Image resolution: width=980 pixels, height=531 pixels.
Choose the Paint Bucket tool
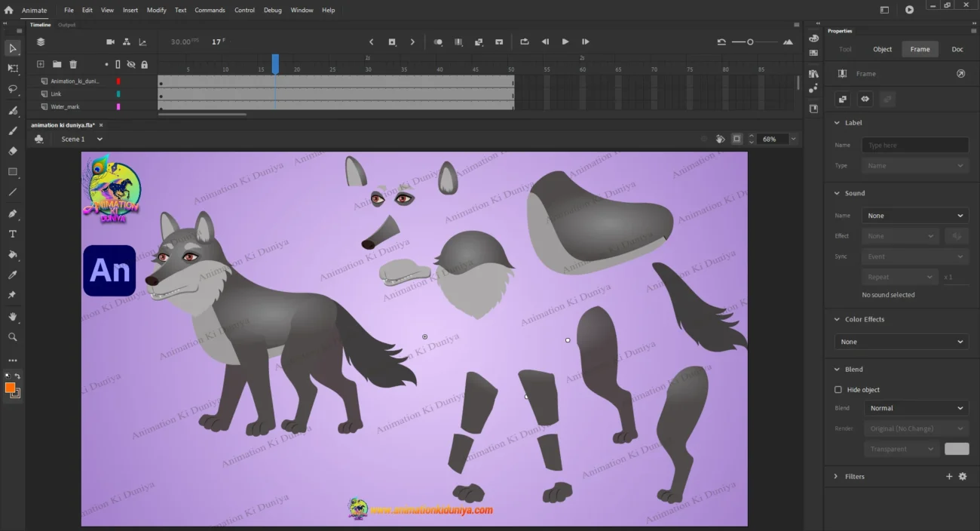13,255
